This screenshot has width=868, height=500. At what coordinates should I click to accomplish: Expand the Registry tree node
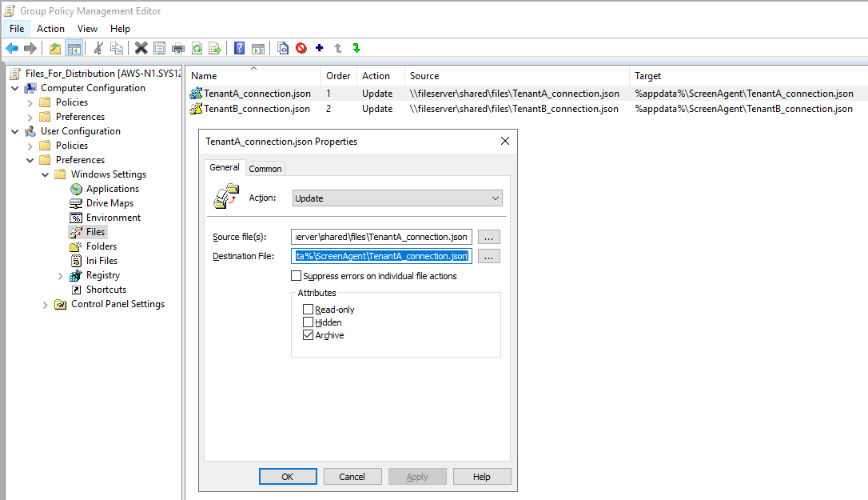(61, 275)
